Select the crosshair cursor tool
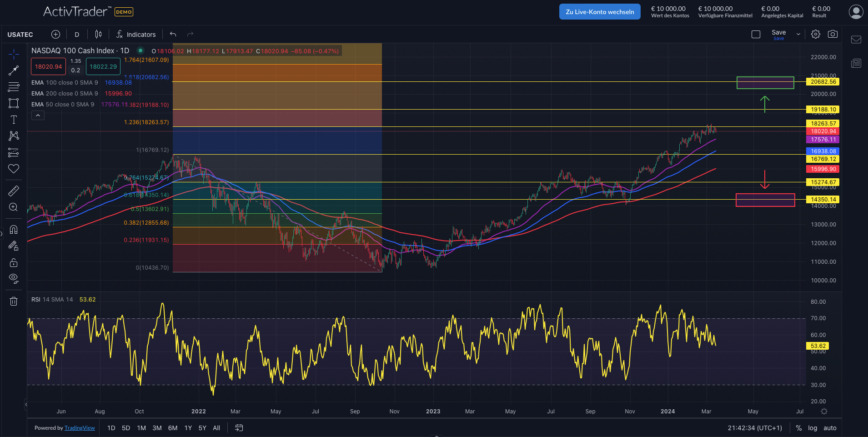Viewport: 868px width, 437px height. (x=14, y=54)
